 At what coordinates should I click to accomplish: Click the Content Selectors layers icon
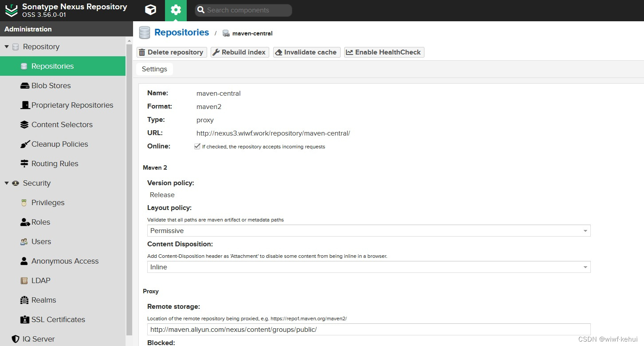pos(25,124)
